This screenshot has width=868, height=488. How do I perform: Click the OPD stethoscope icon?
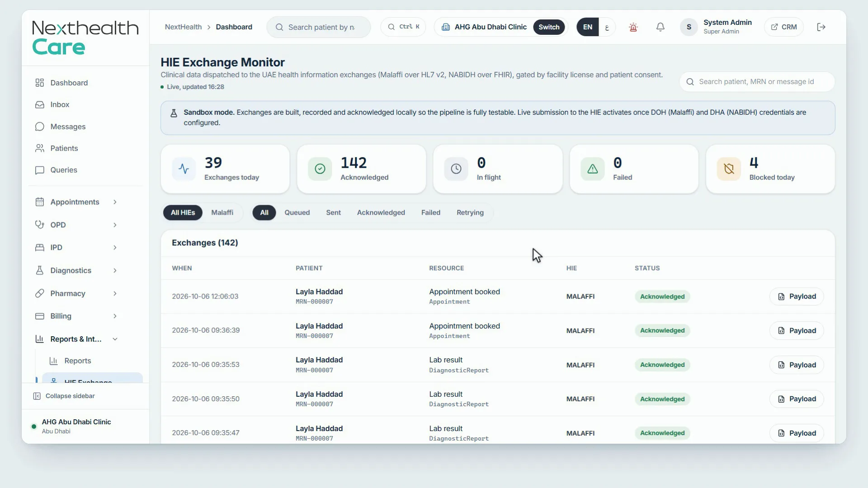[x=40, y=225]
